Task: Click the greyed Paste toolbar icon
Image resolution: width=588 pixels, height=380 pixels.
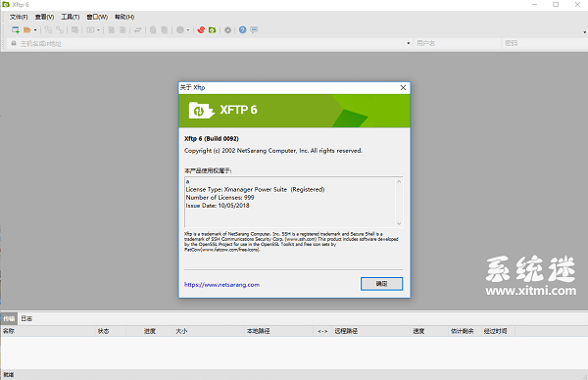Action: (165, 30)
